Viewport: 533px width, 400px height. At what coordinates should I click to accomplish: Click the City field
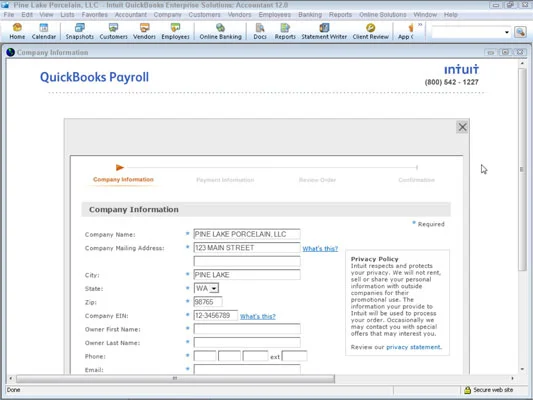pyautogui.click(x=247, y=275)
